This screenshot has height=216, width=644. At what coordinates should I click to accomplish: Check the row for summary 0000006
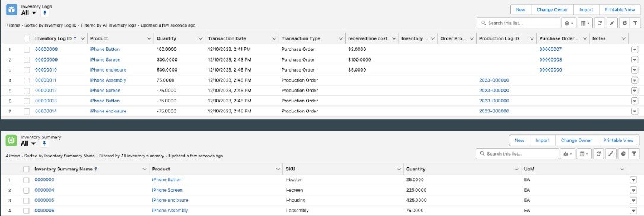[x=26, y=211]
